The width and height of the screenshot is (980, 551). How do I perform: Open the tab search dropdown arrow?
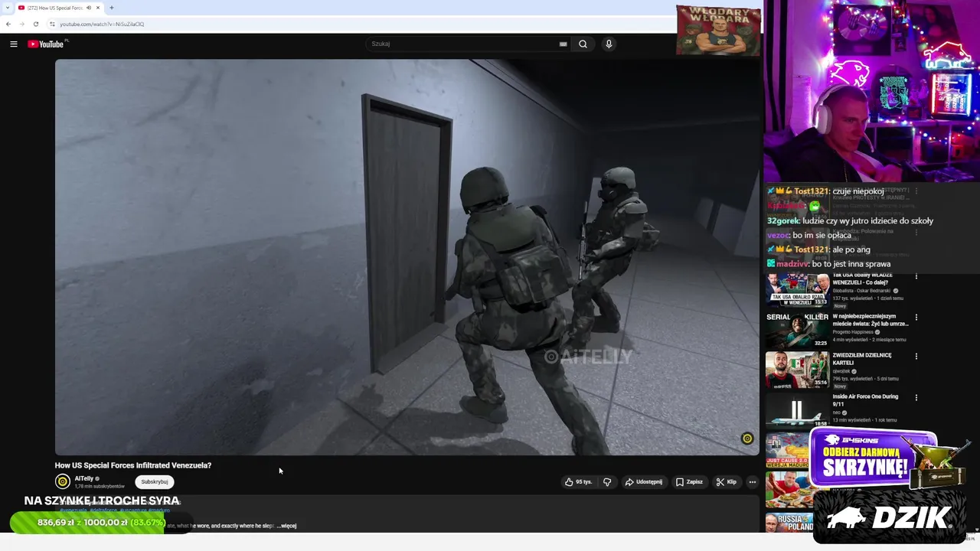(x=8, y=8)
